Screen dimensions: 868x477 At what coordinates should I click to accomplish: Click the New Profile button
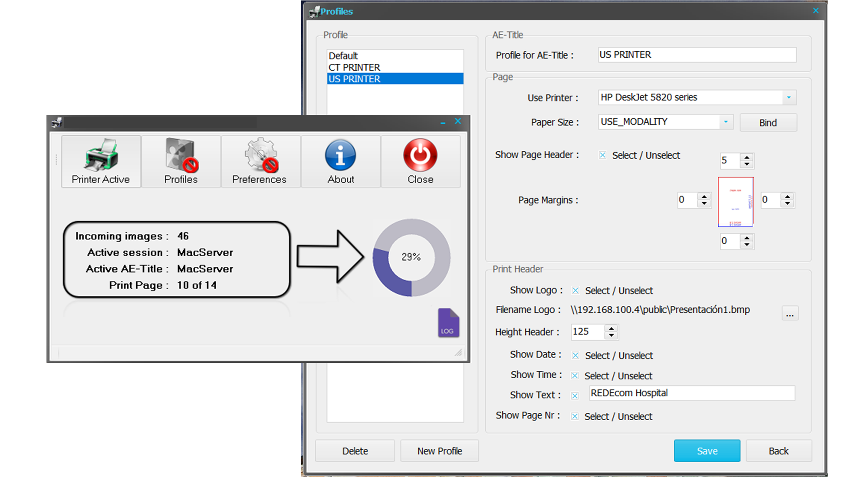(x=439, y=451)
